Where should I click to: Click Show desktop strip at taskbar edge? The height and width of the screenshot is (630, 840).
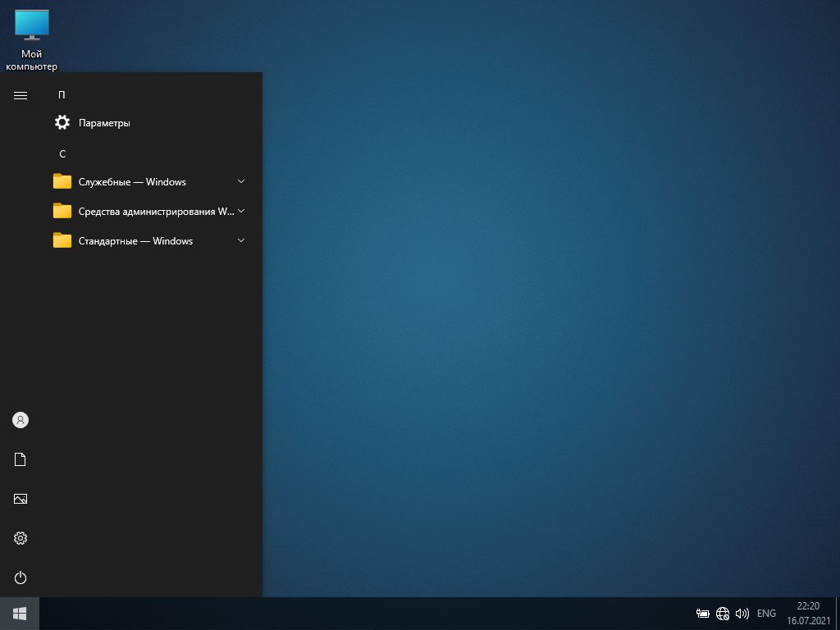click(x=838, y=614)
